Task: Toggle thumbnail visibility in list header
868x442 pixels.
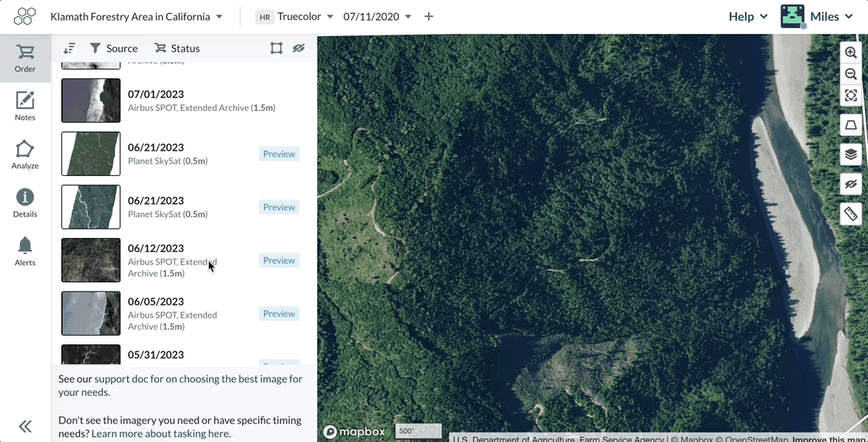Action: coord(299,48)
